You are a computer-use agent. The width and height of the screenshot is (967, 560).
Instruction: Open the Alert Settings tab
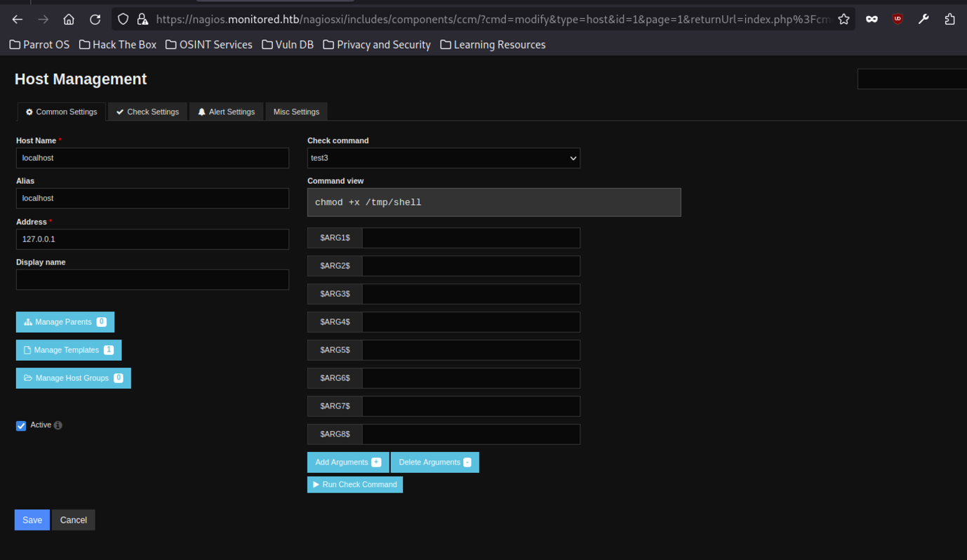[x=226, y=112]
